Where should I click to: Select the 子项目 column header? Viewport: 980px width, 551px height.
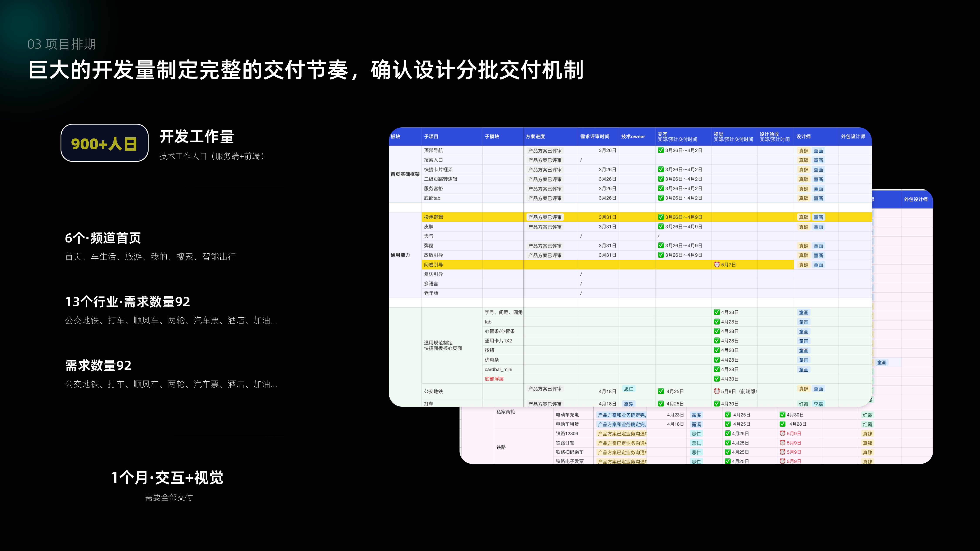[x=431, y=136]
